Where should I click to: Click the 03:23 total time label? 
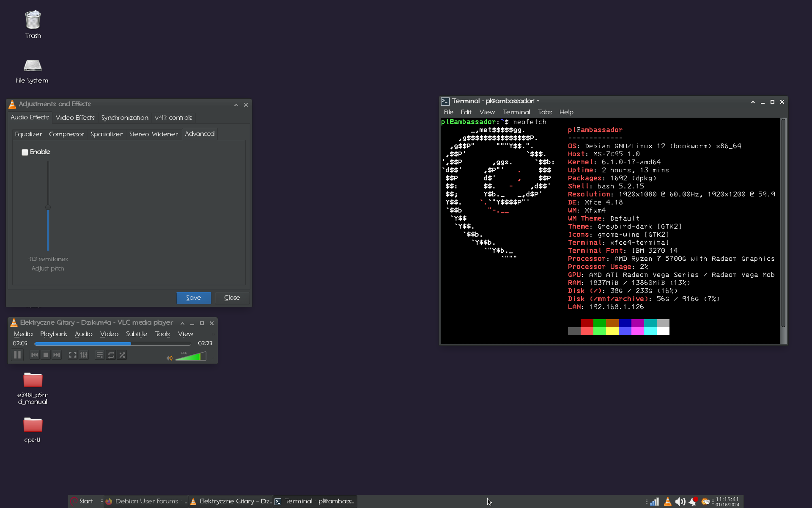point(205,343)
